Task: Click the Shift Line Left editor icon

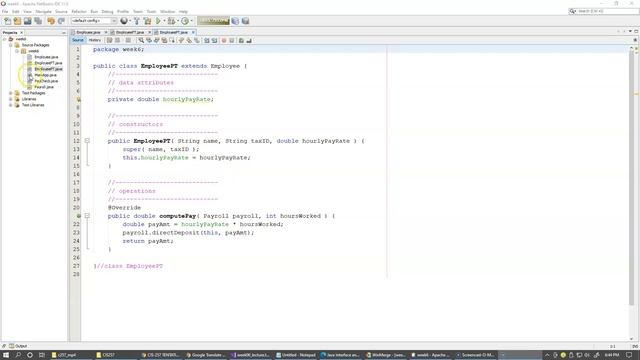Action: point(207,40)
